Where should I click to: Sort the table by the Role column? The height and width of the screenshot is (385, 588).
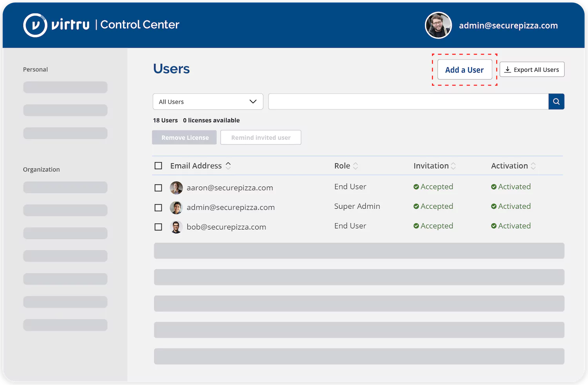346,166
